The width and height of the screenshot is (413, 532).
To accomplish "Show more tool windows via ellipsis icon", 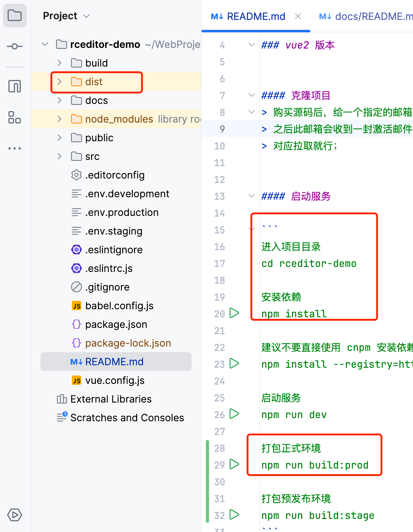I will point(15,148).
